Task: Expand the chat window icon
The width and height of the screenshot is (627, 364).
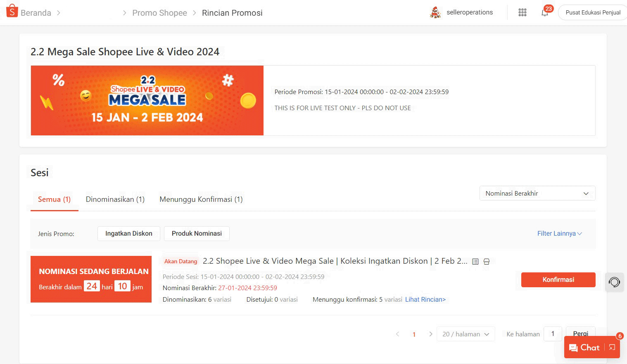Action: pos(612,347)
